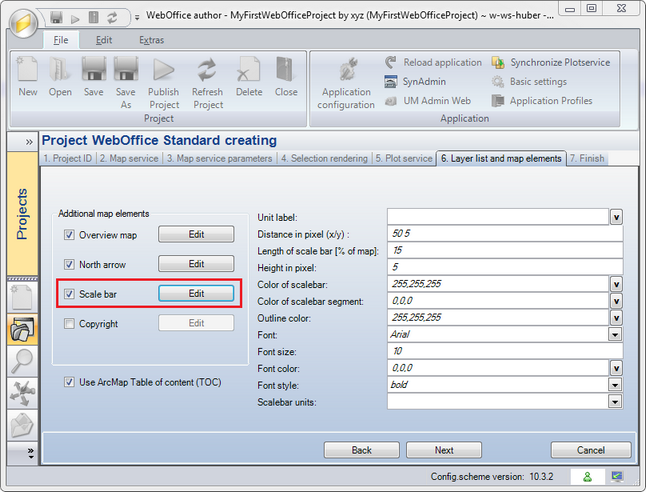Image resolution: width=646 pixels, height=492 pixels.
Task: Click Edit button for Scale bar
Action: 196,293
